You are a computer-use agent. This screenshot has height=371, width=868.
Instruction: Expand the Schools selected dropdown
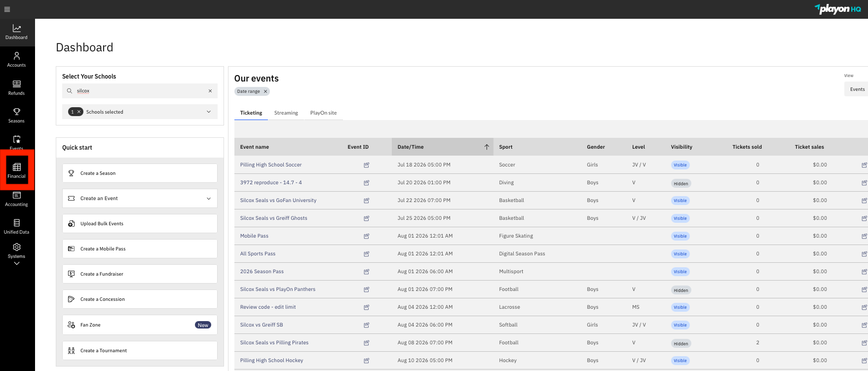pyautogui.click(x=209, y=112)
